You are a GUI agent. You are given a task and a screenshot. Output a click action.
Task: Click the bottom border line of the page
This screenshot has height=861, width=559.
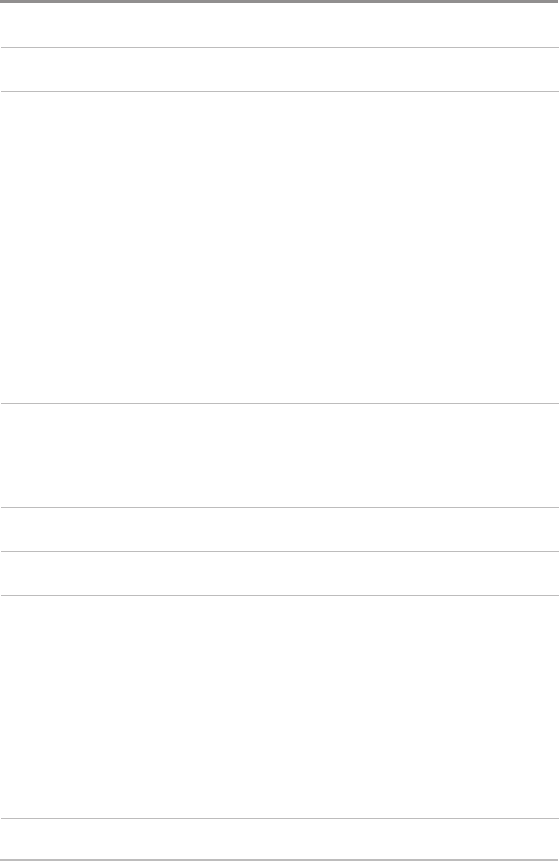point(280,859)
